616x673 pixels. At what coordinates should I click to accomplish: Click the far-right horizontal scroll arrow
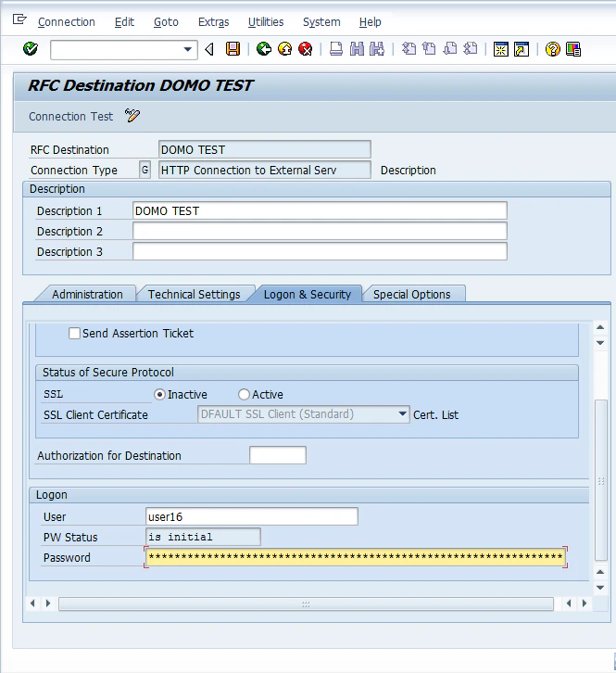585,603
